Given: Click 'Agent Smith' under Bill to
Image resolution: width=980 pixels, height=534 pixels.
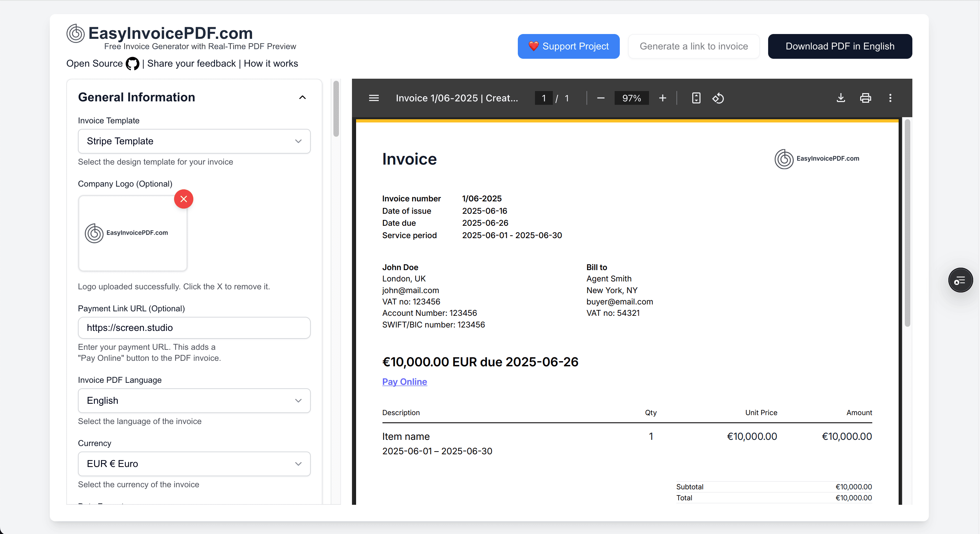Looking at the screenshot, I should (609, 279).
